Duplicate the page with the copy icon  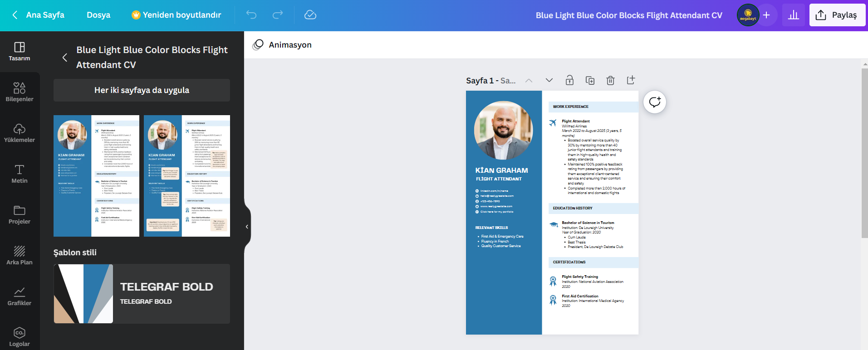click(590, 80)
